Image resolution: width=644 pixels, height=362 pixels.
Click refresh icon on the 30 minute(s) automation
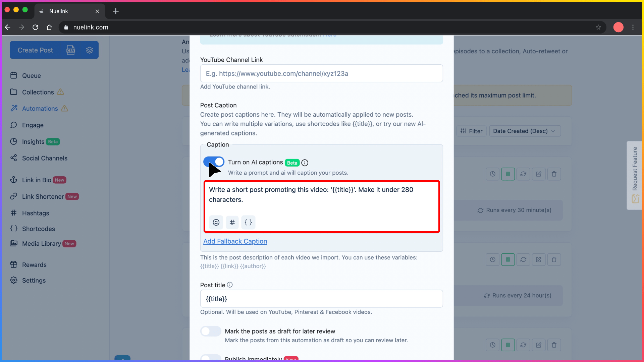(523, 174)
